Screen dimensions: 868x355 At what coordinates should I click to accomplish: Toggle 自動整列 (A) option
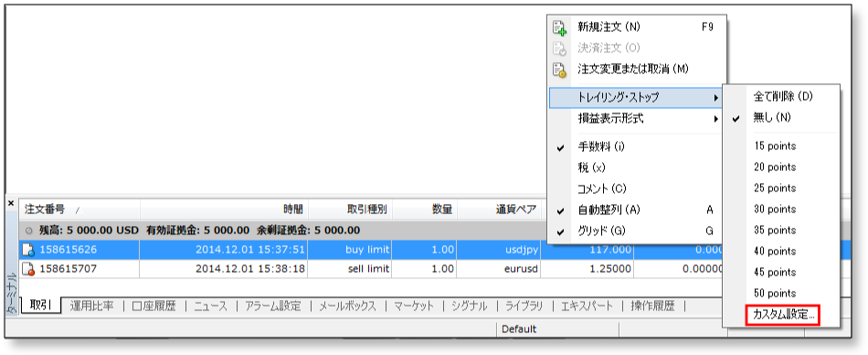coord(636,210)
